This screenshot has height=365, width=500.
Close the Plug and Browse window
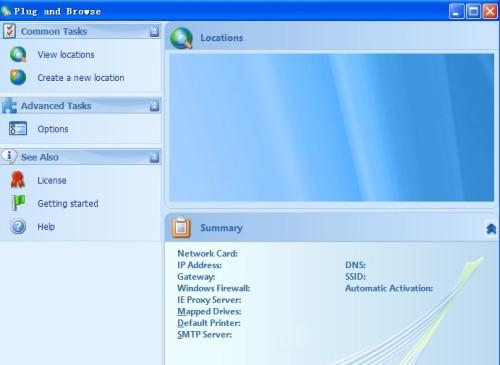tap(490, 11)
